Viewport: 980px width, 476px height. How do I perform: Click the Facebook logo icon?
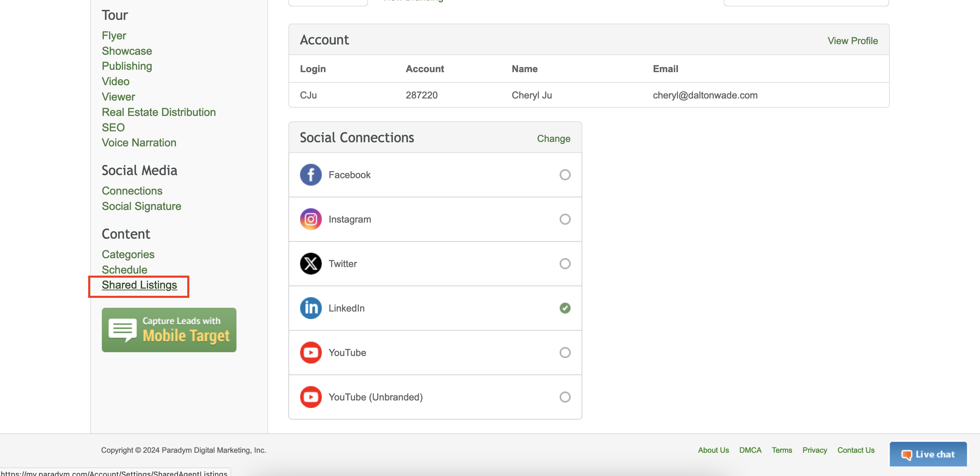[310, 175]
